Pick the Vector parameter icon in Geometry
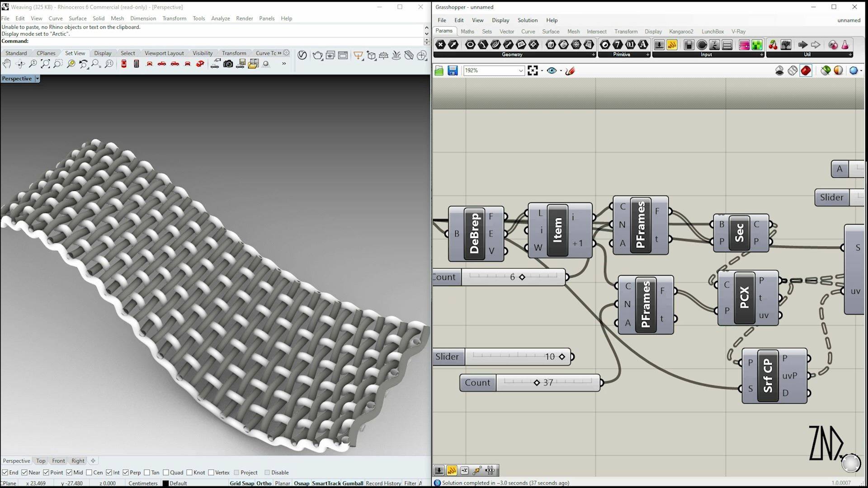 point(453,45)
